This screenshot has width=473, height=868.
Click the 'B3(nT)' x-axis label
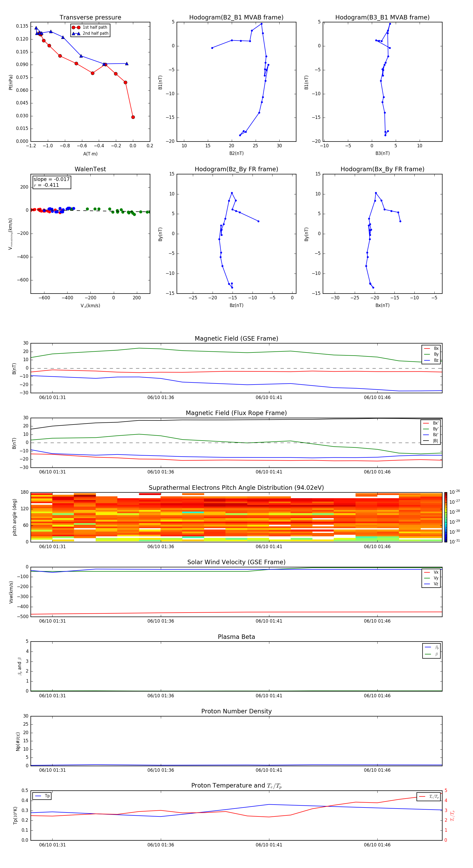pos(382,153)
